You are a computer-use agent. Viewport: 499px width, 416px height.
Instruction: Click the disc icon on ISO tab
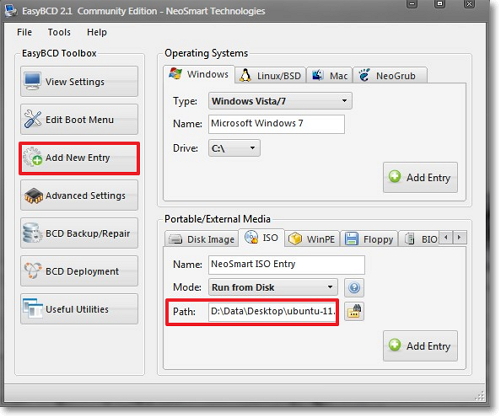(x=251, y=237)
